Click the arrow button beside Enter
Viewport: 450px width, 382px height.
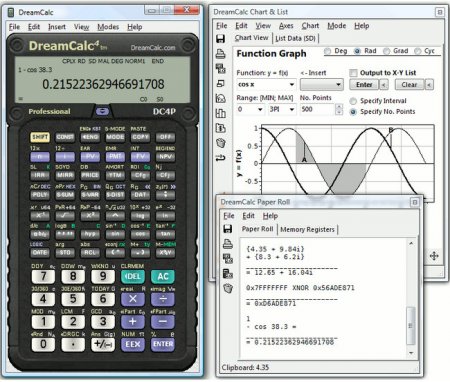(x=384, y=85)
